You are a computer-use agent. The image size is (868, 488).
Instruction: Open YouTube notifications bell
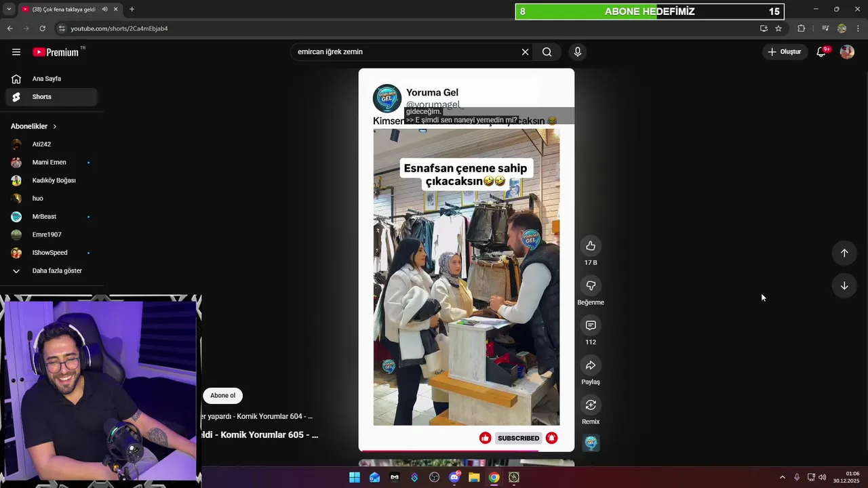(821, 52)
